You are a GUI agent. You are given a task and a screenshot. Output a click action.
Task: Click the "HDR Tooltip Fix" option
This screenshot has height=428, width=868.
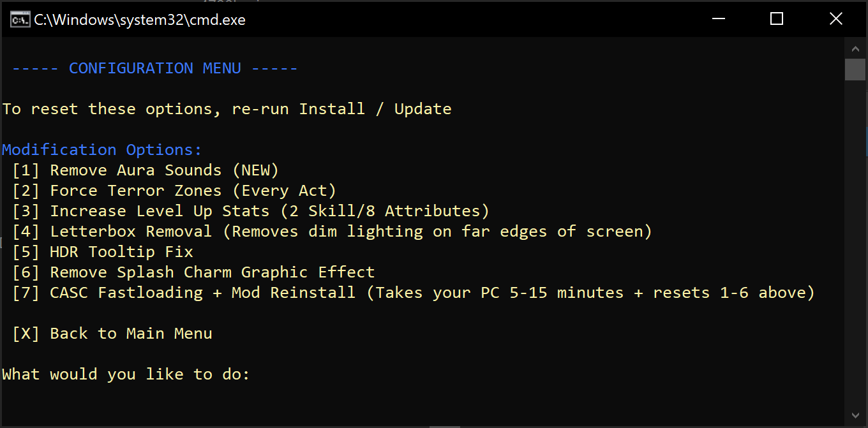pyautogui.click(x=102, y=252)
